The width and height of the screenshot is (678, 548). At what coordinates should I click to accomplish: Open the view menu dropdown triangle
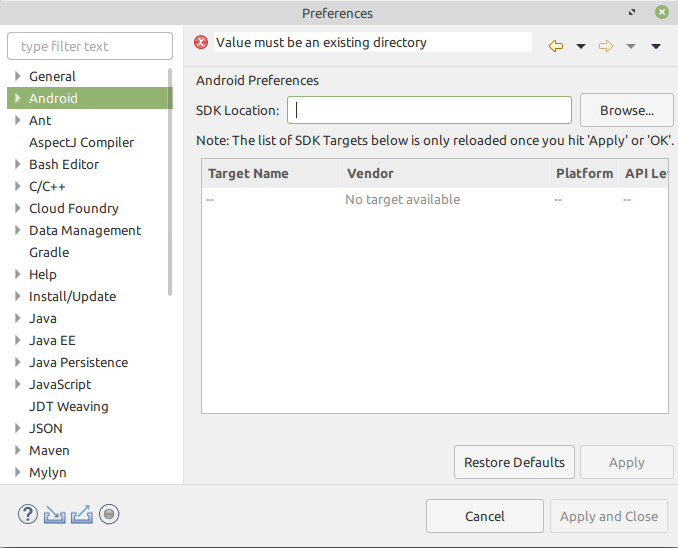[x=656, y=46]
